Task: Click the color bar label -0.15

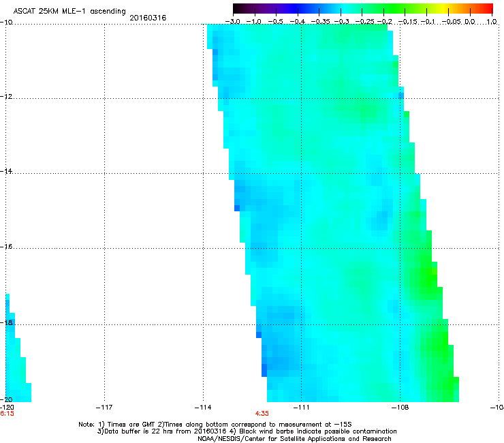Action: 407,22
